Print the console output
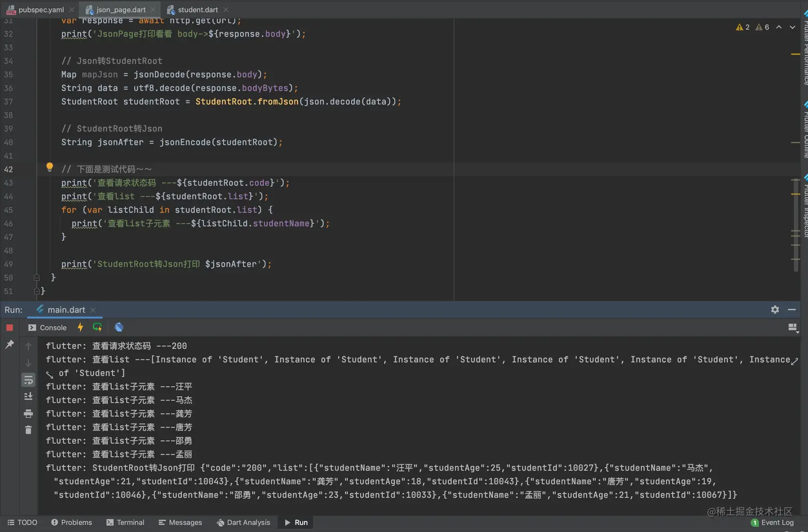The width and height of the screenshot is (808, 532). (28, 413)
